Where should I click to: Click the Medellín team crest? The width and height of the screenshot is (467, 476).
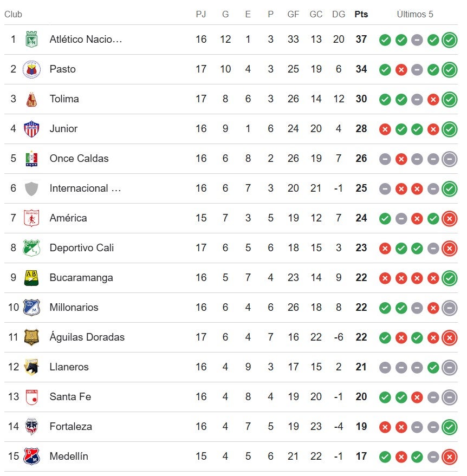pos(31,457)
